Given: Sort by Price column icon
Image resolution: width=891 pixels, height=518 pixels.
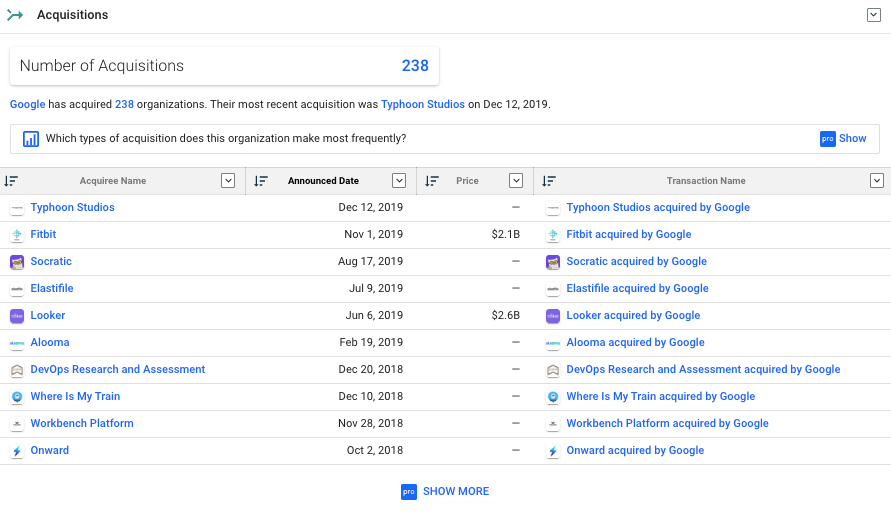Looking at the screenshot, I should tap(432, 181).
